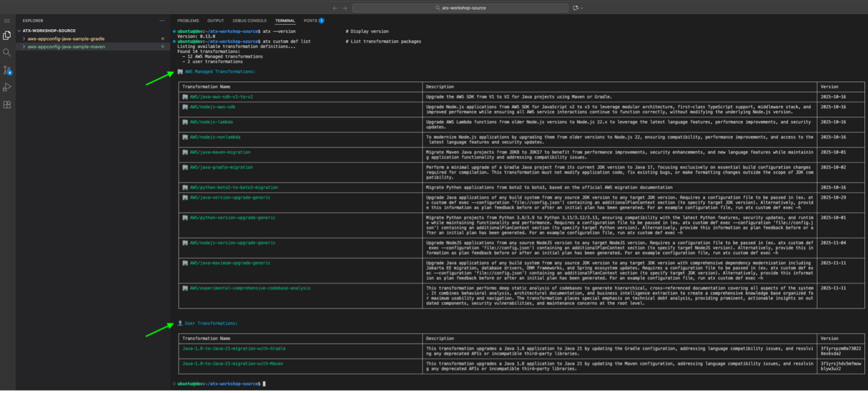Viewport: 868px width, 393px height.
Task: Open the hamburger menu at top left
Action: pos(7,19)
